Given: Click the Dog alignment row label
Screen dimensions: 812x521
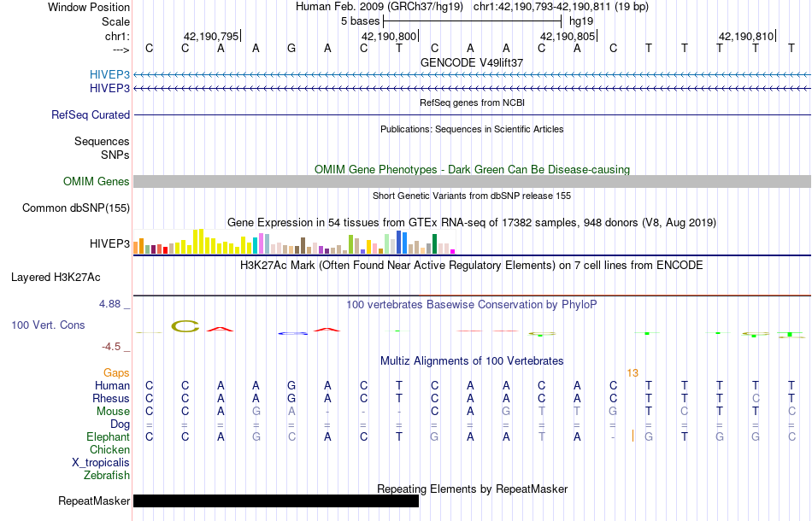Looking at the screenshot, I should tap(120, 424).
